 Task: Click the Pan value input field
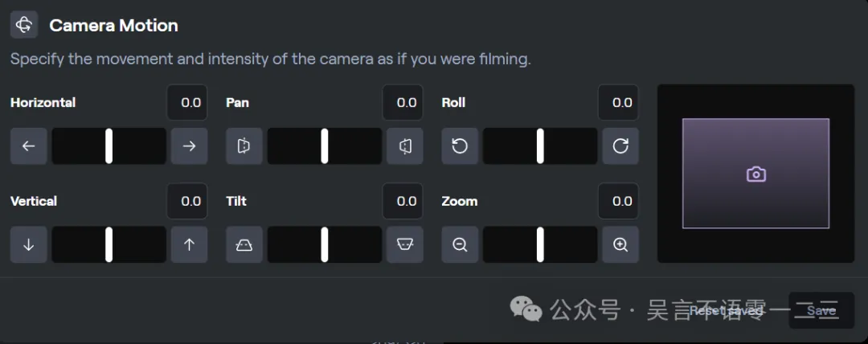tap(403, 103)
